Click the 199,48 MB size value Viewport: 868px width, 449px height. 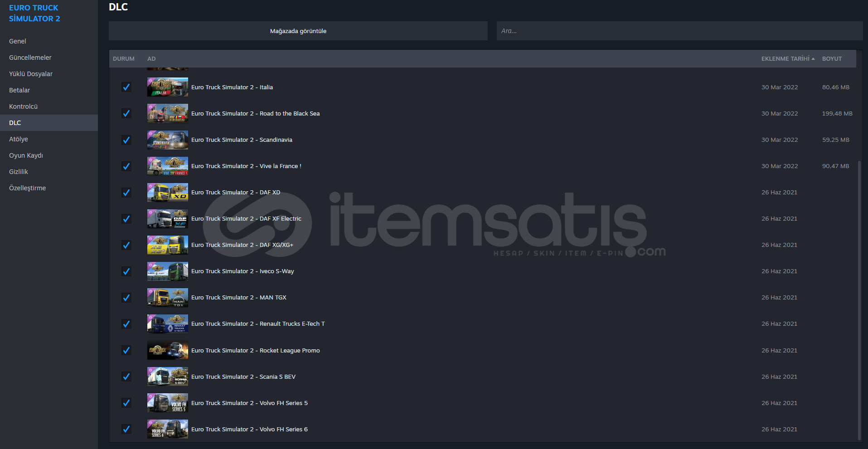tap(837, 113)
